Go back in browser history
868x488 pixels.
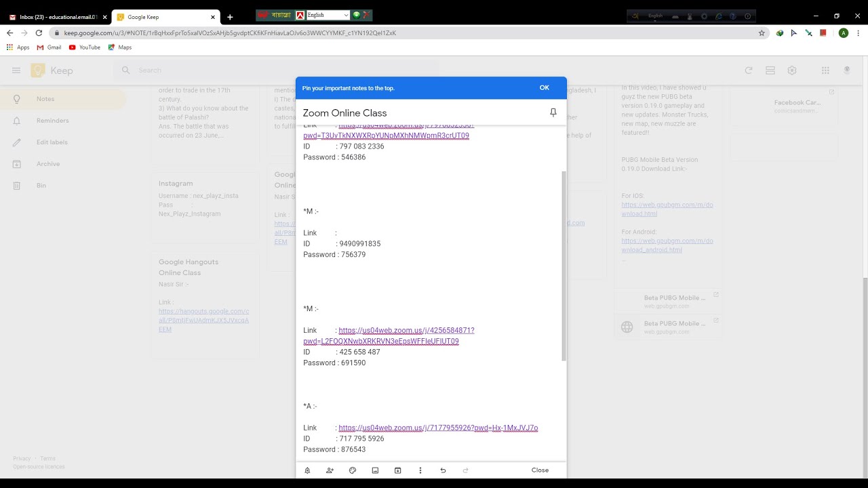point(9,33)
